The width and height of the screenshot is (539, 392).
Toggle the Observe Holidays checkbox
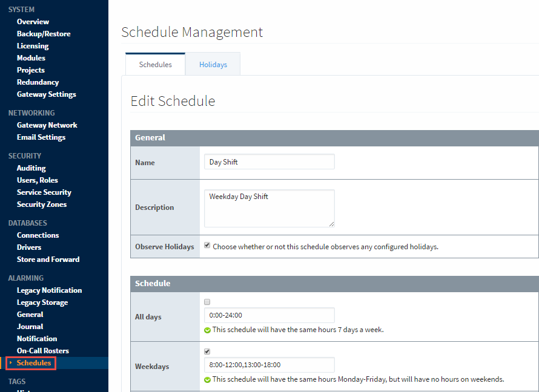tap(207, 245)
